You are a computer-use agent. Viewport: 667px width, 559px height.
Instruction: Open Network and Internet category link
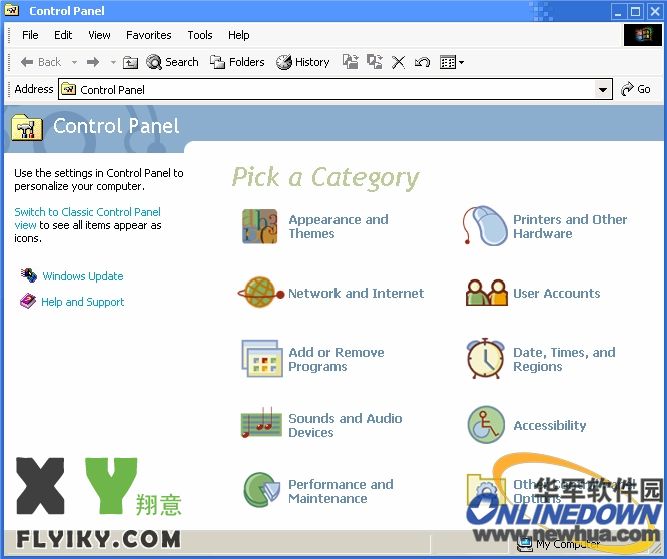tap(356, 293)
